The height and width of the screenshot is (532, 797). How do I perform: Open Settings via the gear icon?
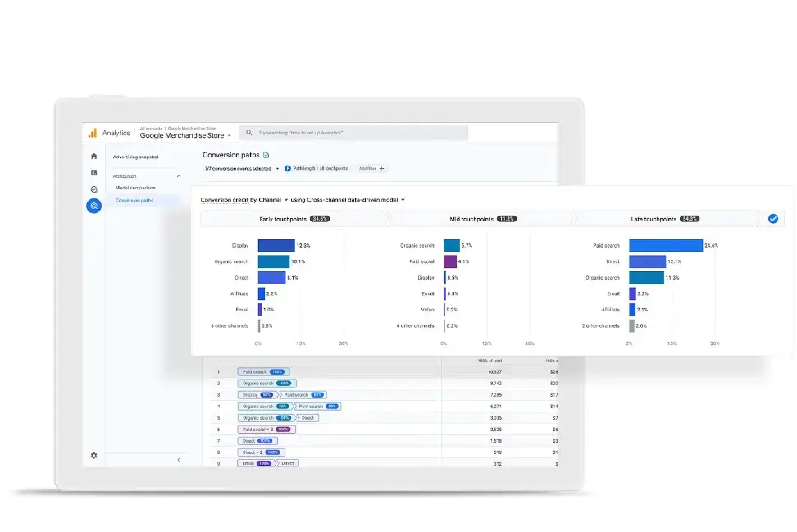(93, 456)
